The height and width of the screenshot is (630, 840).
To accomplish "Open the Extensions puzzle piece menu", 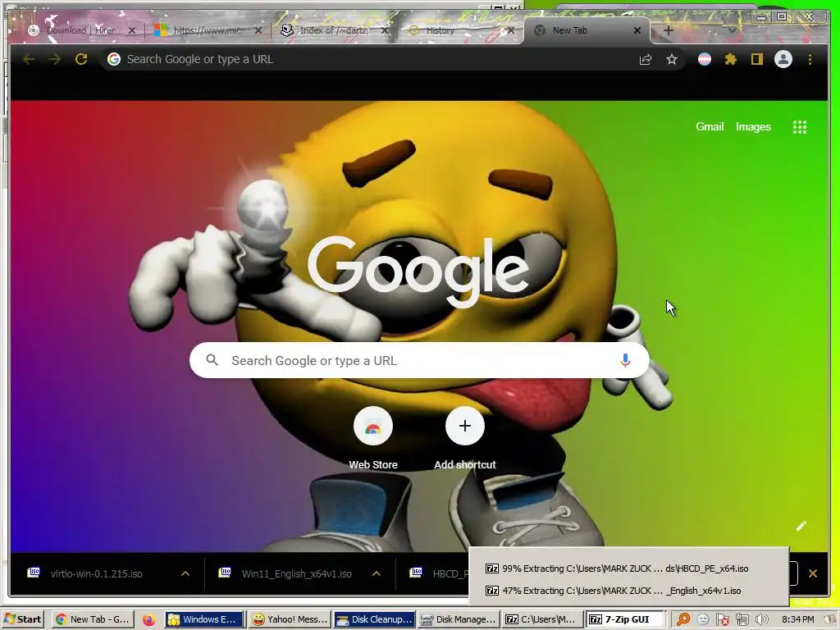I will pos(731,59).
